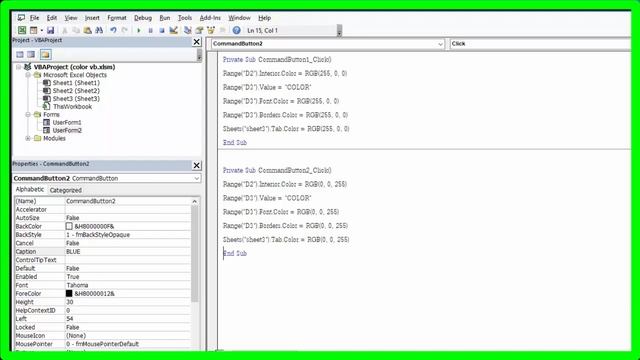Select Sheet2 (Sheet2) in project tree
Screen dimensions: 640x360
pos(76,91)
